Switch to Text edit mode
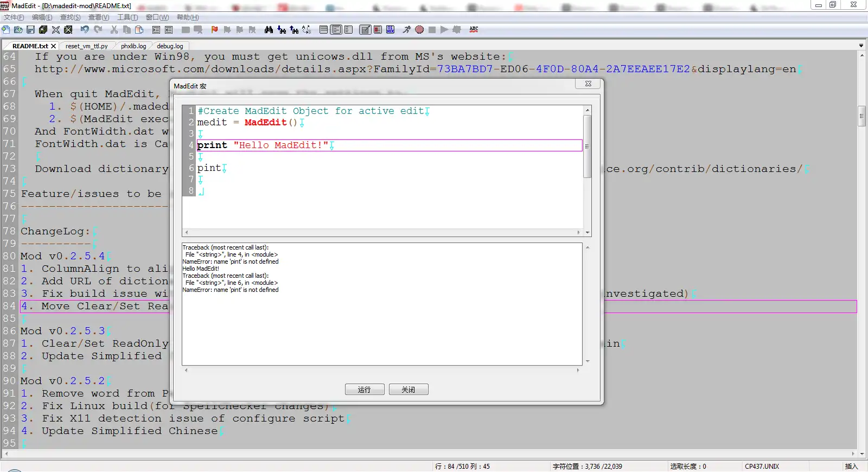 click(x=366, y=30)
